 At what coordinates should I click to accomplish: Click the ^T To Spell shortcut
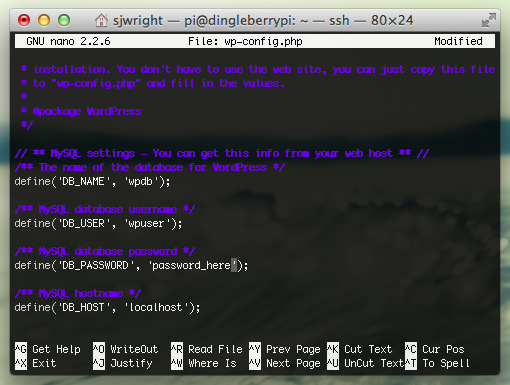click(x=438, y=363)
